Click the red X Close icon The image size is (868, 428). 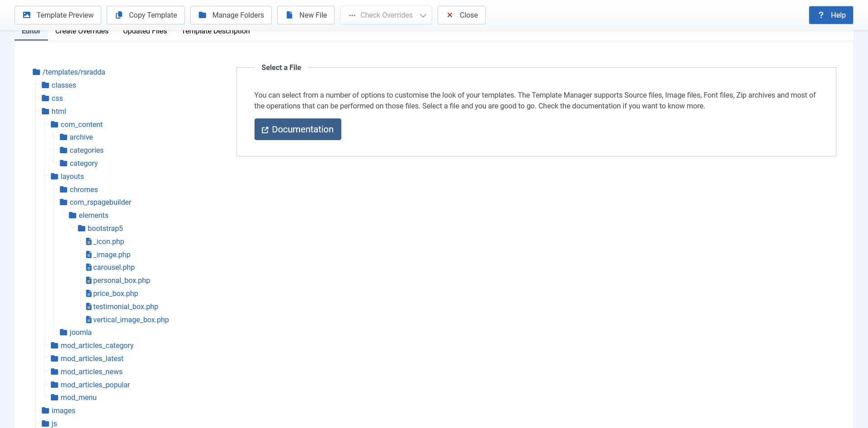pyautogui.click(x=450, y=15)
